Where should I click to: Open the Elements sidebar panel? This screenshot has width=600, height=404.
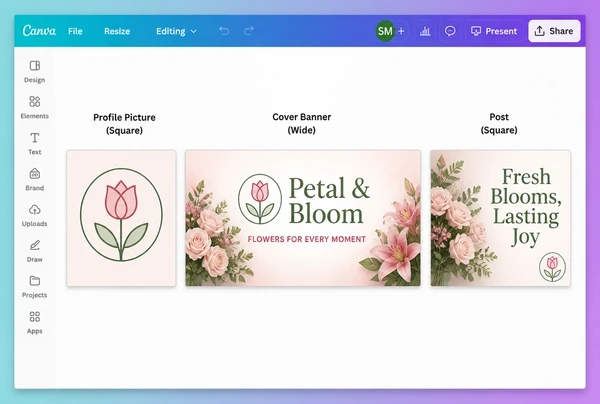pyautogui.click(x=34, y=108)
